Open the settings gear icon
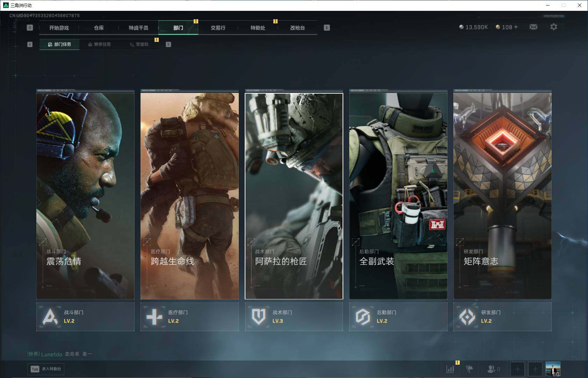Screen dimensions: 588x378 pyautogui.click(x=553, y=27)
